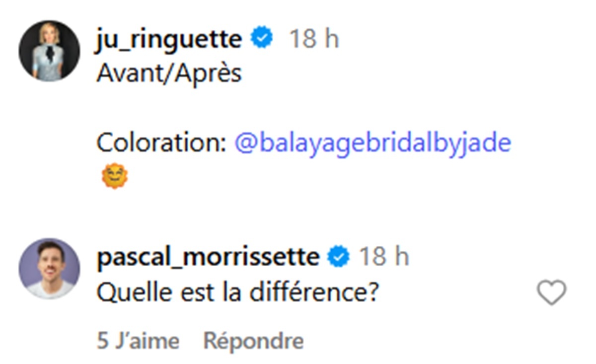The image size is (596, 364).
Task: Click the verified badge beside pascal_morrissette
Action: tap(339, 257)
